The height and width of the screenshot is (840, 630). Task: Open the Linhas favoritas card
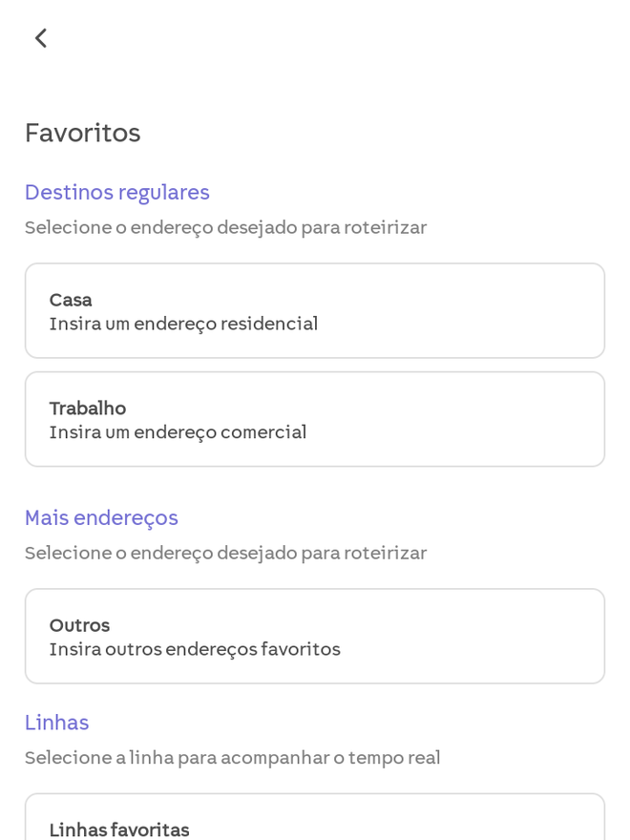(315, 817)
